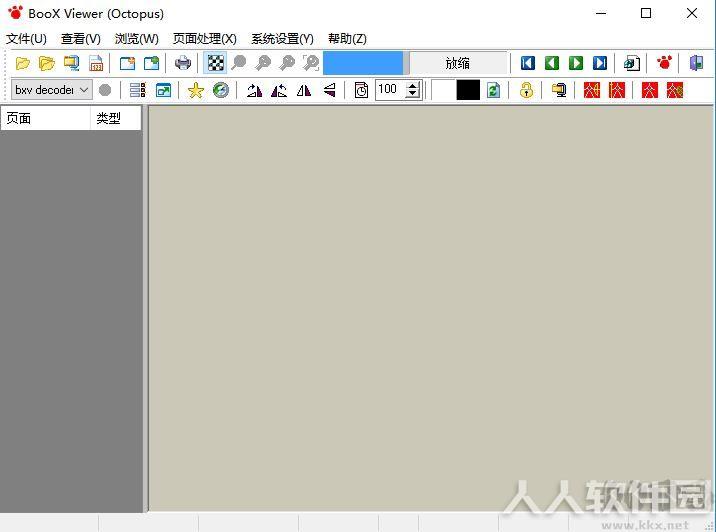Screen dimensions: 716x532
Task: Click the folder-with-monitor network open icon
Action: [71, 63]
